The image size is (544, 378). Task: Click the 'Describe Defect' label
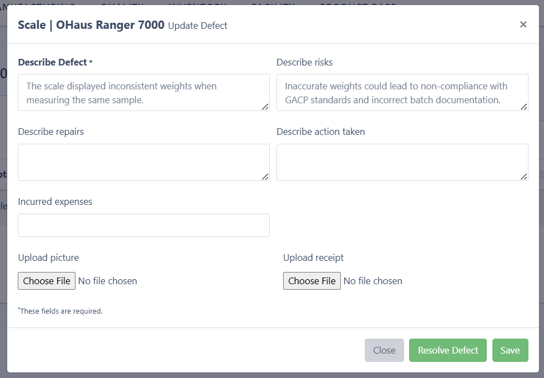(x=52, y=62)
